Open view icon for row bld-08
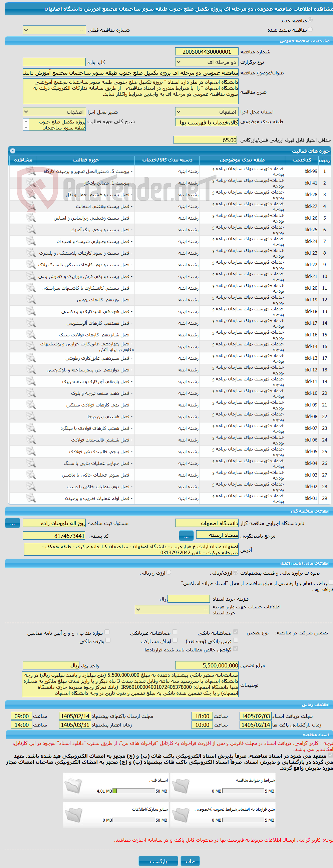 pyautogui.click(x=31, y=416)
